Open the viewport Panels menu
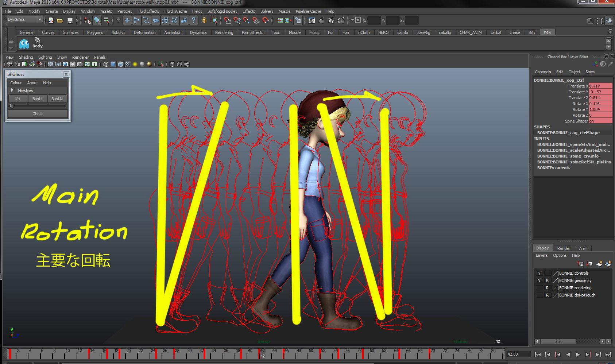This screenshot has height=364, width=615. point(100,57)
